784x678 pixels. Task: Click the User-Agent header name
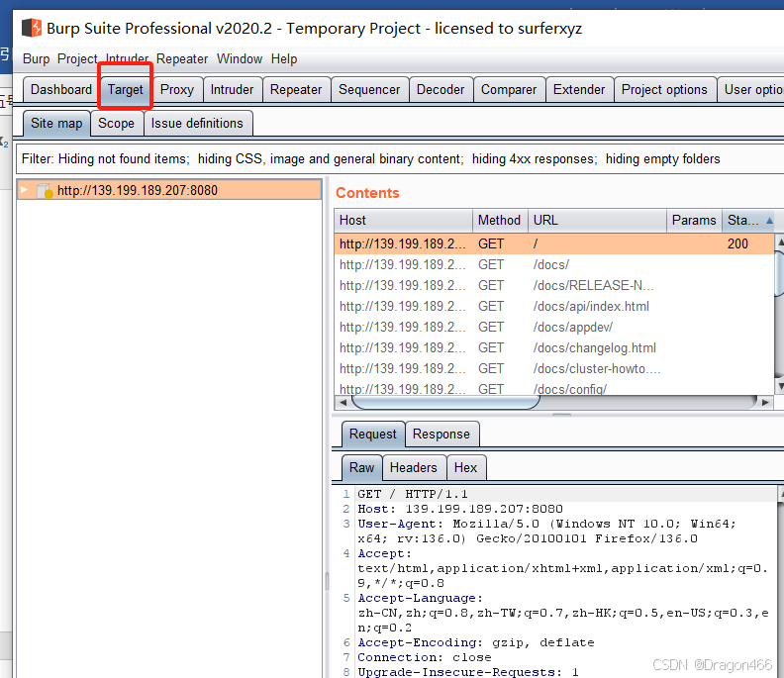[397, 524]
